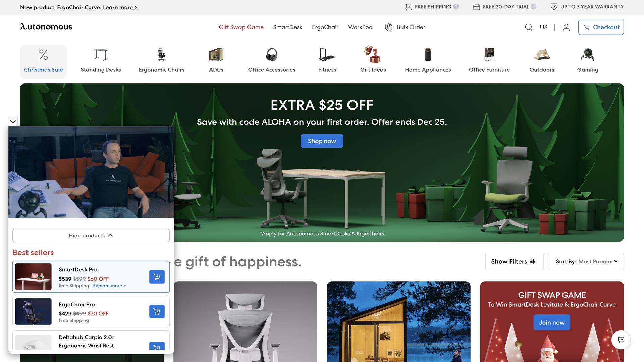Add SmartDesk Pro to cart

157,277
